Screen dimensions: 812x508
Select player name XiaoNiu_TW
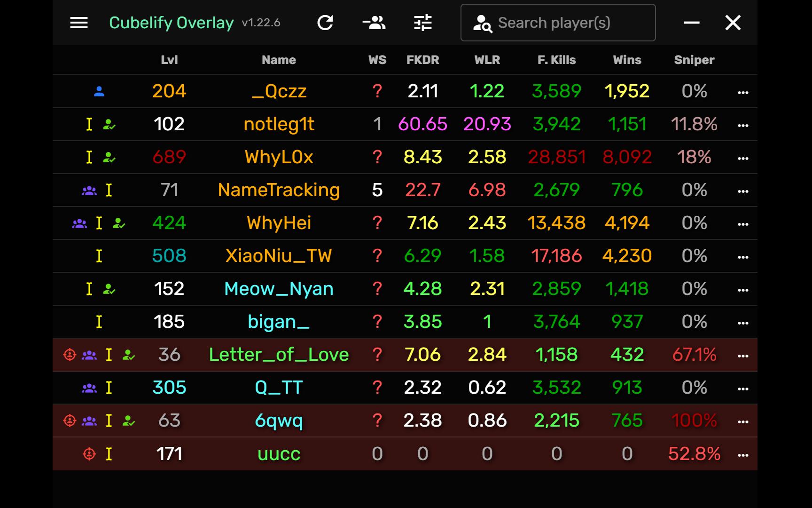tap(279, 256)
